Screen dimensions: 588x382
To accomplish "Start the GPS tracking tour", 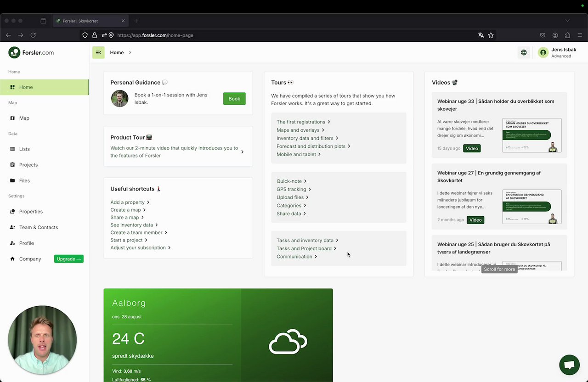I will tap(294, 189).
